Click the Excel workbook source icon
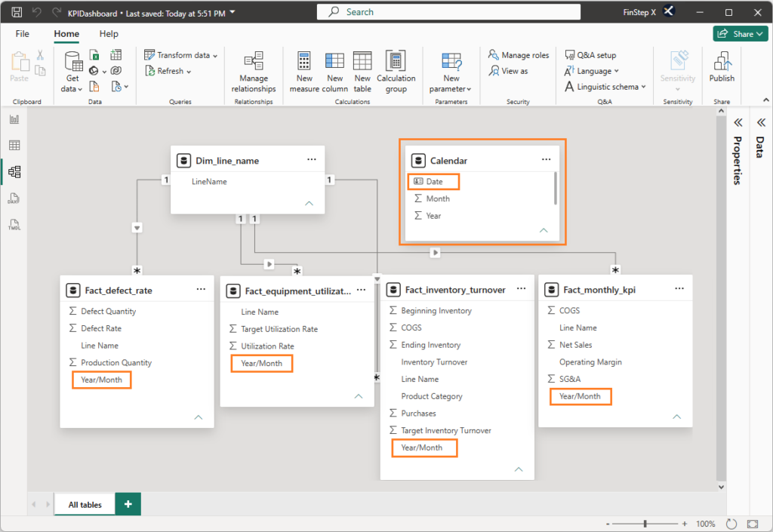Image resolution: width=773 pixels, height=532 pixels. coord(94,54)
